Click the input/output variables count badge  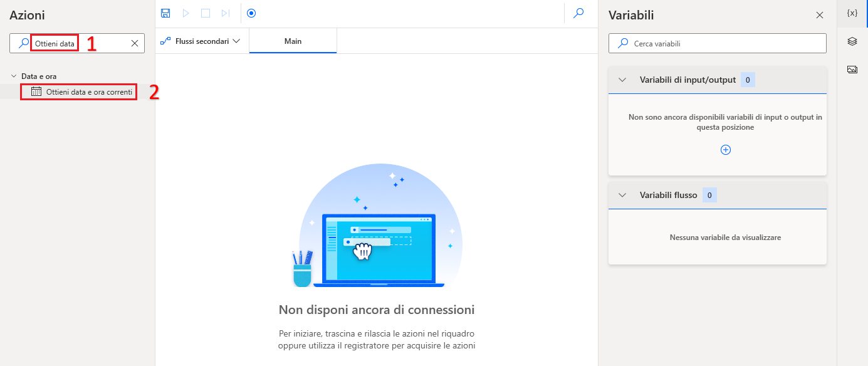(748, 80)
